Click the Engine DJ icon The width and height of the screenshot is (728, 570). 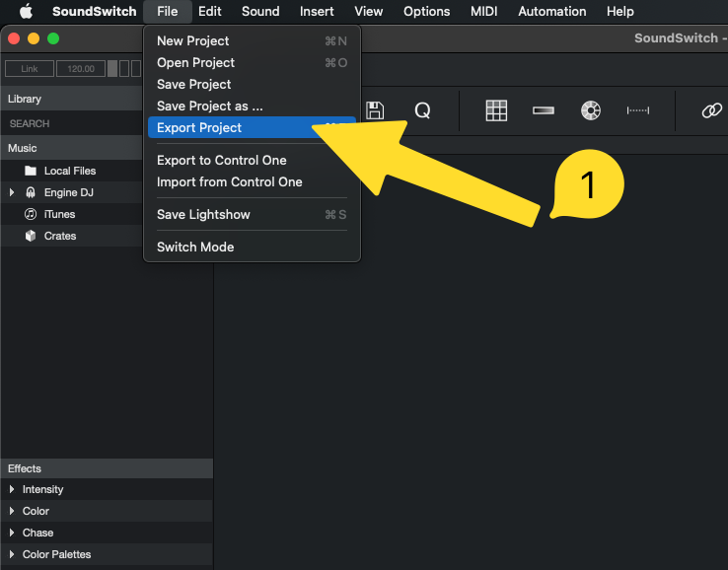coord(31,192)
